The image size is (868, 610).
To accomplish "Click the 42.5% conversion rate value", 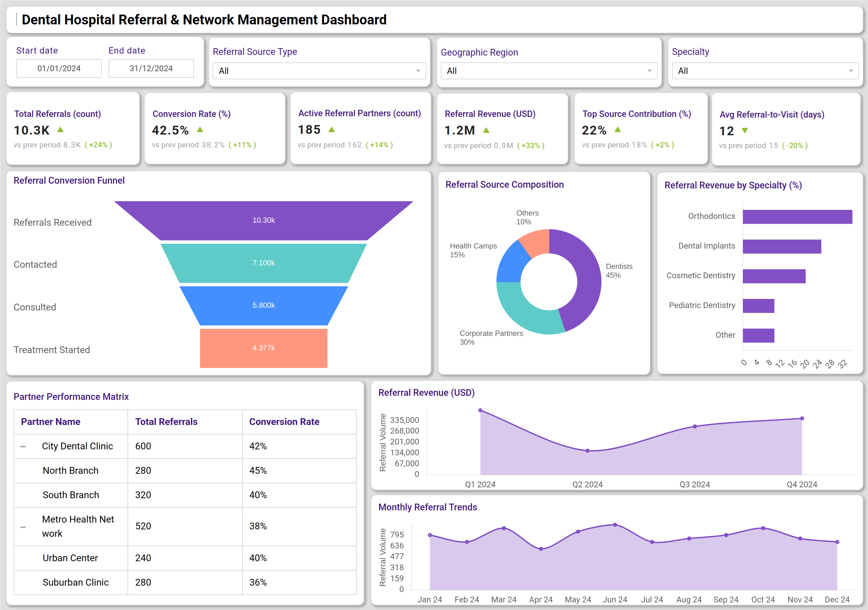I will pos(171,130).
